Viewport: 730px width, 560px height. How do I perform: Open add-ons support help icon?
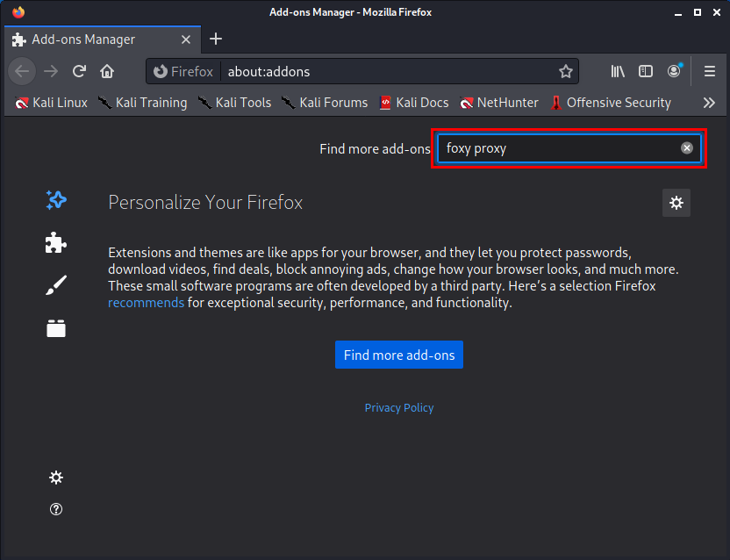(56, 509)
